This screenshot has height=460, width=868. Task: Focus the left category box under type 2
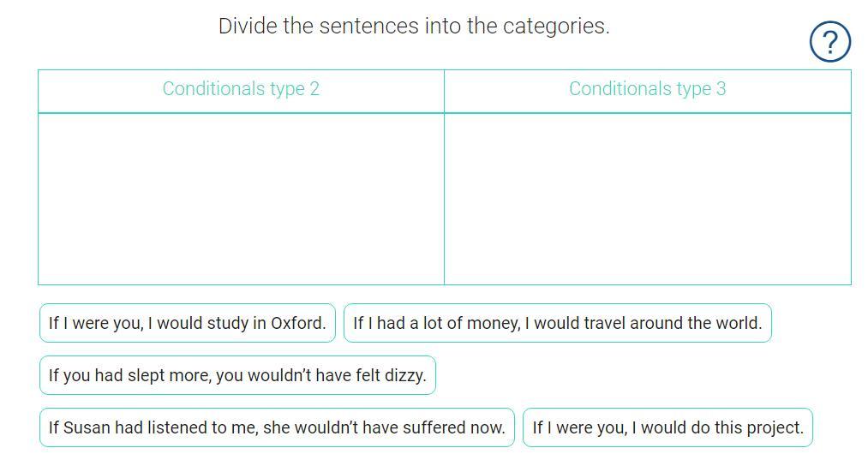pyautogui.click(x=241, y=199)
